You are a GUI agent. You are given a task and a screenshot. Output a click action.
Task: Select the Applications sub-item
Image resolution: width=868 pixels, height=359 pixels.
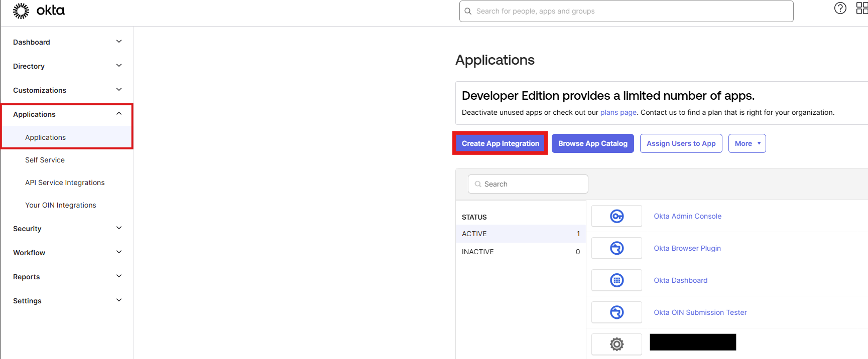click(x=67, y=137)
